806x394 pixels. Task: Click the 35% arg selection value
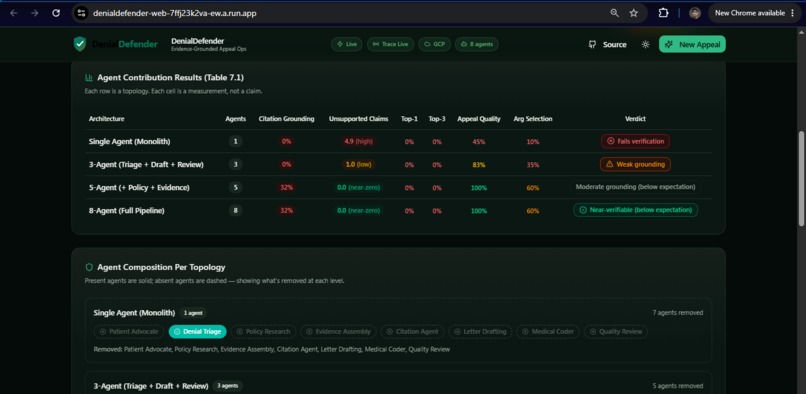tap(533, 165)
